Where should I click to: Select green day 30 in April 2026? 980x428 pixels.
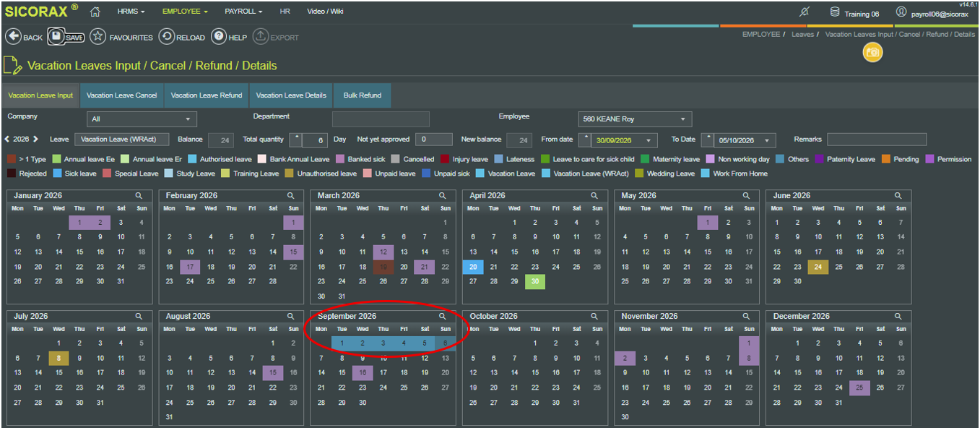click(535, 281)
